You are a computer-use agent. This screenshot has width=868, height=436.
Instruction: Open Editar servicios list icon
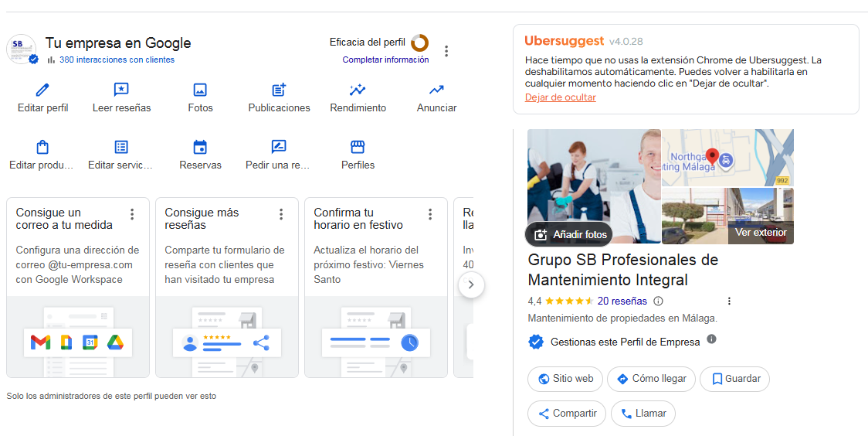(x=121, y=147)
